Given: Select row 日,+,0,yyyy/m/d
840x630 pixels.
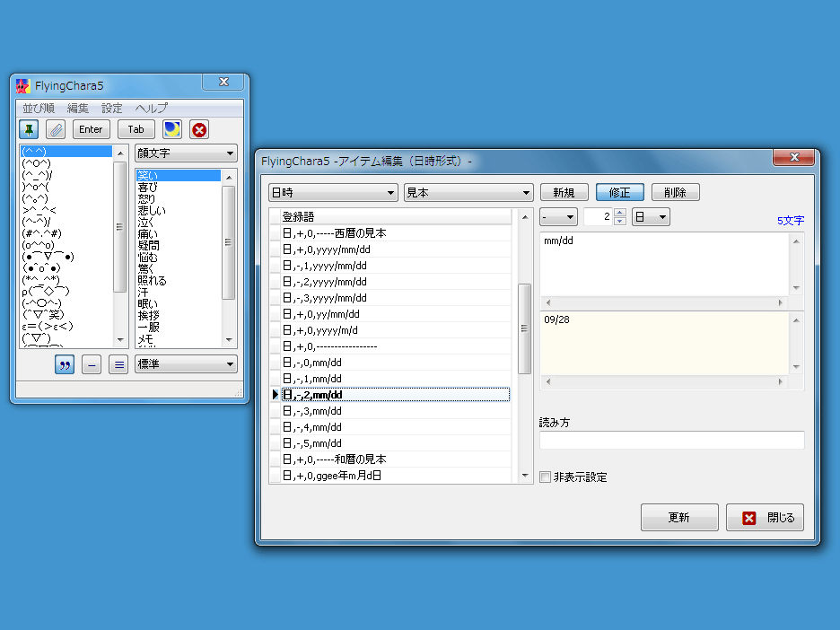Looking at the screenshot, I should (x=396, y=330).
